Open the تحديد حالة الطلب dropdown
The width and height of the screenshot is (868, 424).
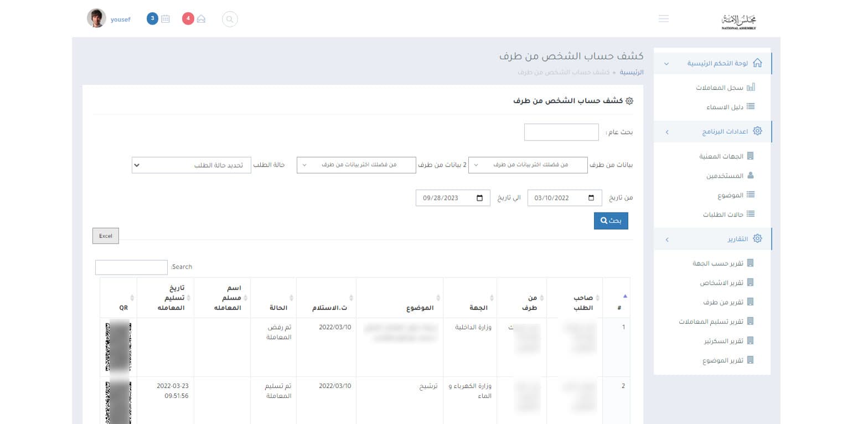pyautogui.click(x=192, y=165)
